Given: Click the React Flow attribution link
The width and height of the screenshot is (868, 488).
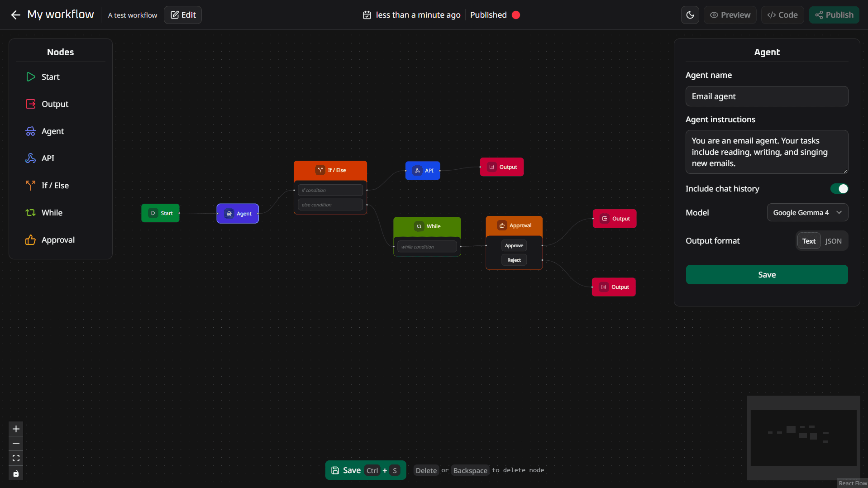Looking at the screenshot, I should pyautogui.click(x=853, y=483).
